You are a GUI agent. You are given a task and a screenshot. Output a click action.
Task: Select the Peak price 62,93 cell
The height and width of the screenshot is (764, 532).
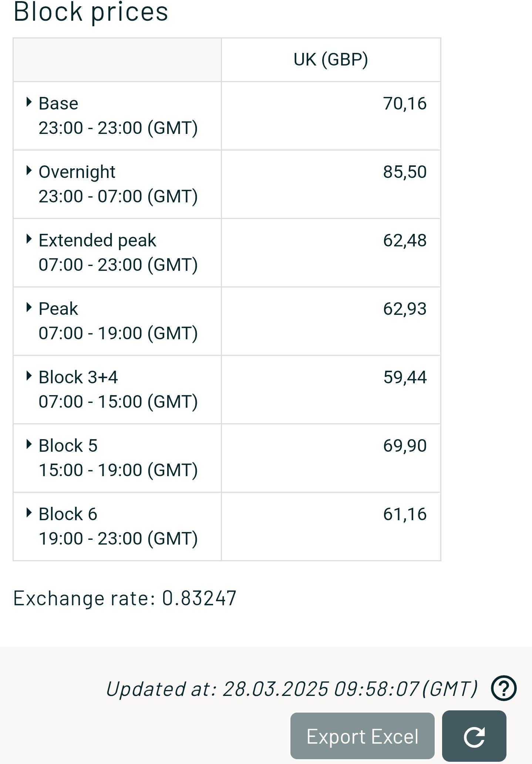[x=331, y=321]
